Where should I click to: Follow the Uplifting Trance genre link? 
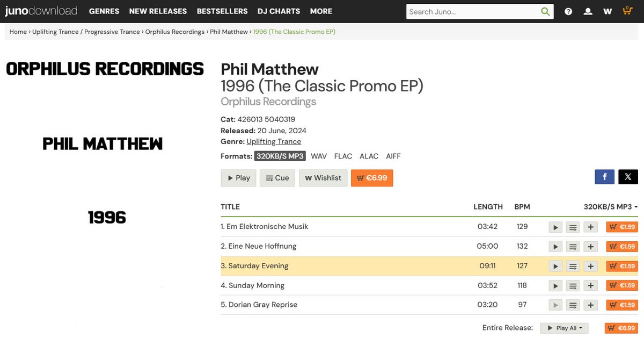[274, 142]
